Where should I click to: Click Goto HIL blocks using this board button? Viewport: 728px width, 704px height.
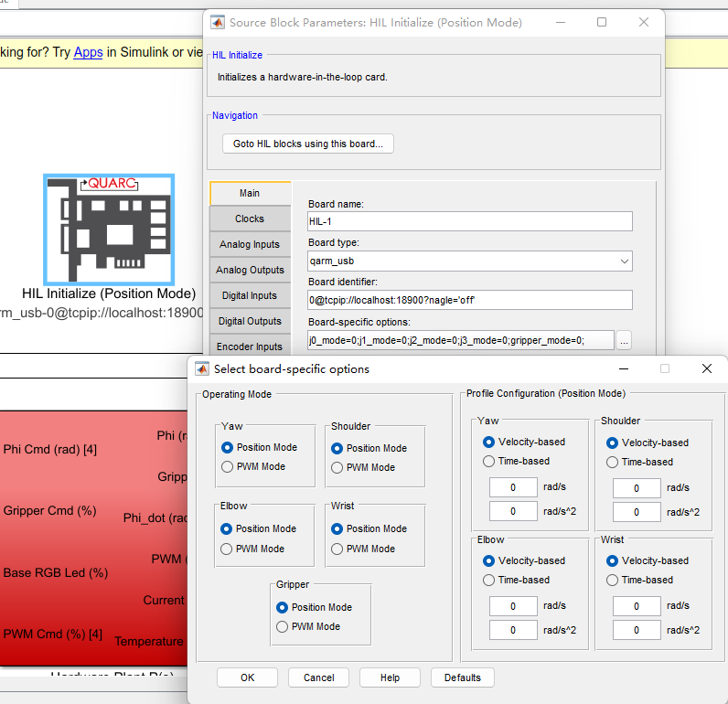point(308,144)
